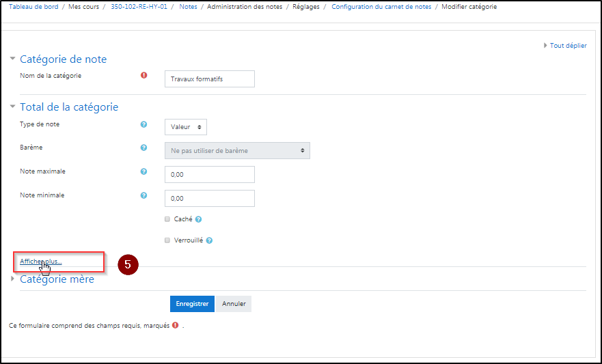Collapse the Catégorie de note section
The image size is (602, 364).
click(63, 59)
